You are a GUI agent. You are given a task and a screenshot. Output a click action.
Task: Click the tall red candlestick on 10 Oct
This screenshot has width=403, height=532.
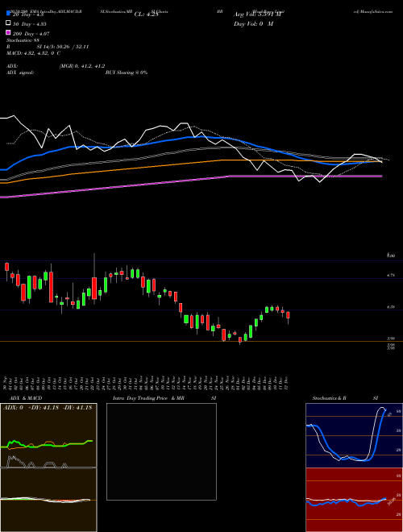[x=51, y=287]
